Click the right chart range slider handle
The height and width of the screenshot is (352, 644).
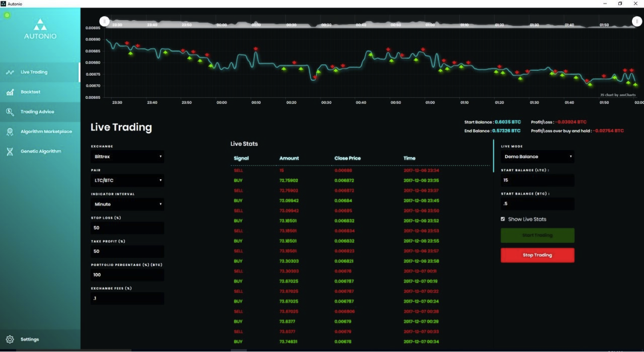click(637, 21)
